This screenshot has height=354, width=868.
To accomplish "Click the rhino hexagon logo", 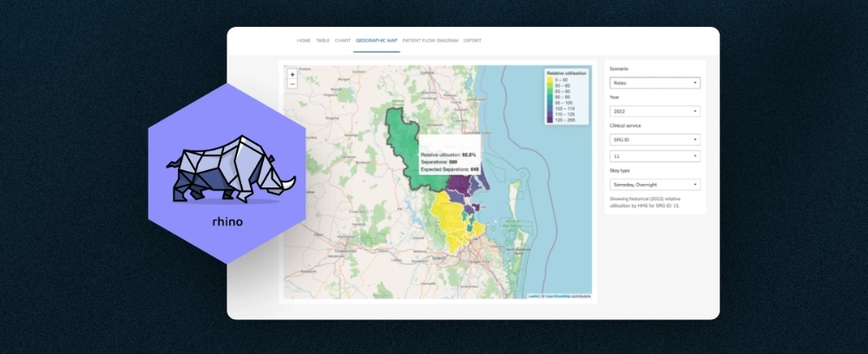I will (x=227, y=174).
